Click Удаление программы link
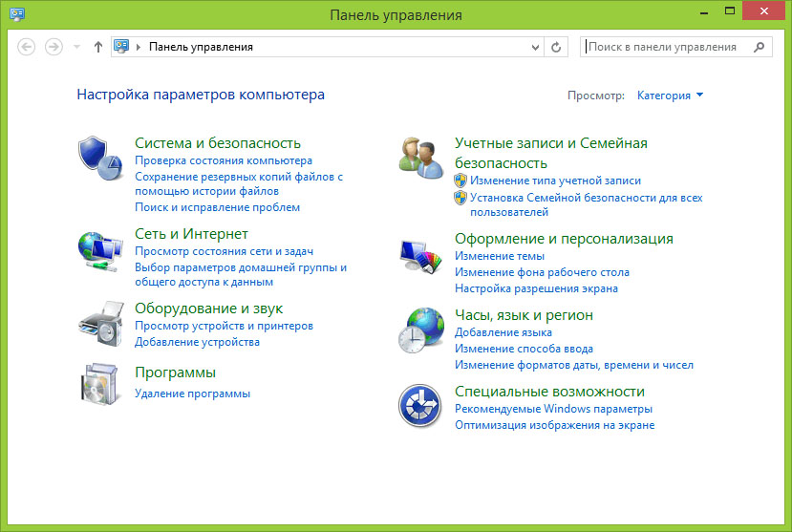This screenshot has height=532, width=792. [192, 394]
